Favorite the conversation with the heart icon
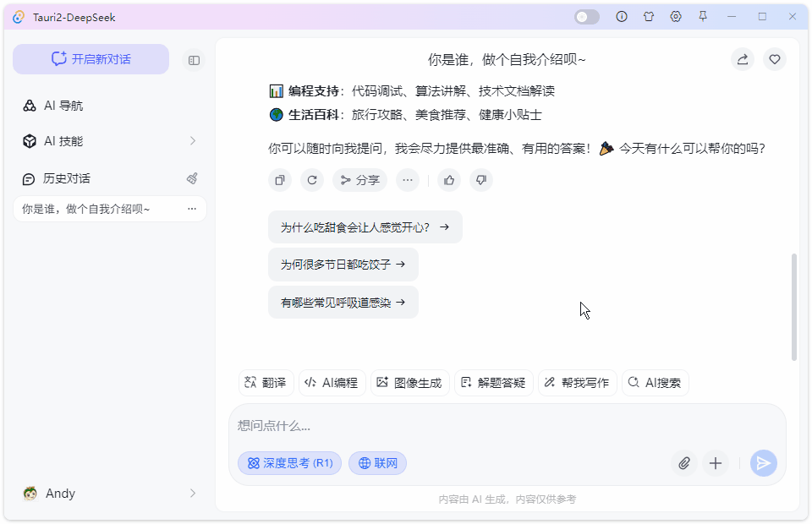 point(774,60)
